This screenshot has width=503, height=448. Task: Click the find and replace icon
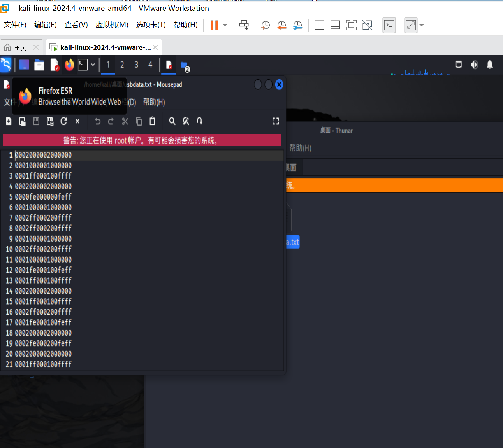click(x=186, y=121)
